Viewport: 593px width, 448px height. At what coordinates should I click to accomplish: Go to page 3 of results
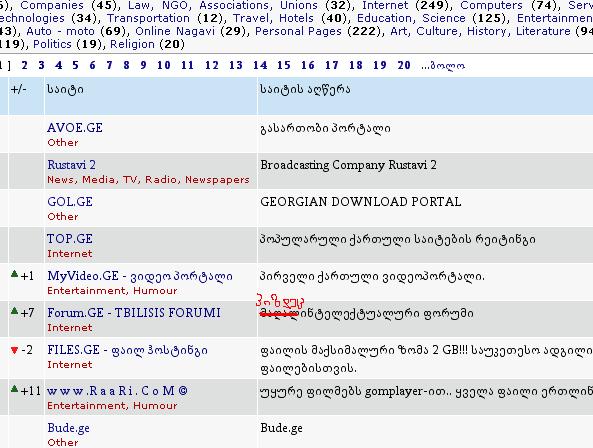tap(41, 65)
